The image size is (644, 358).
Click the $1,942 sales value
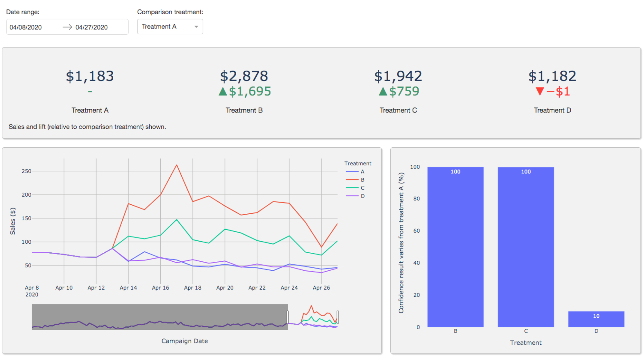(398, 76)
